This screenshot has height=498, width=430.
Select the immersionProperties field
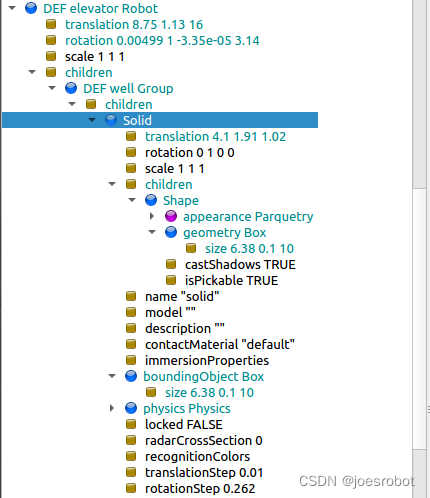click(x=207, y=360)
